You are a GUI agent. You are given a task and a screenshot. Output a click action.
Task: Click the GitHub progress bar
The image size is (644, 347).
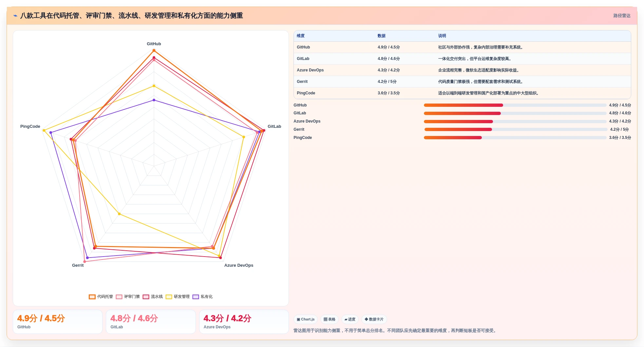(x=515, y=105)
